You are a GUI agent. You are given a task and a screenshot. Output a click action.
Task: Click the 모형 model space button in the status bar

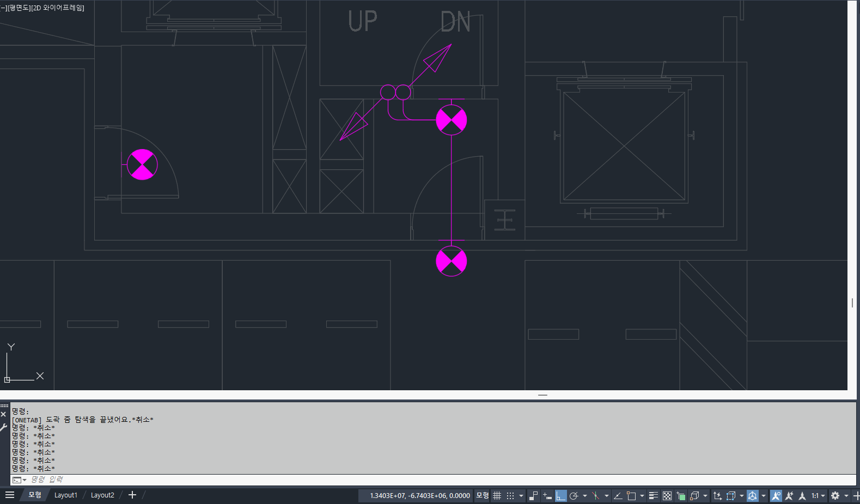click(x=483, y=495)
